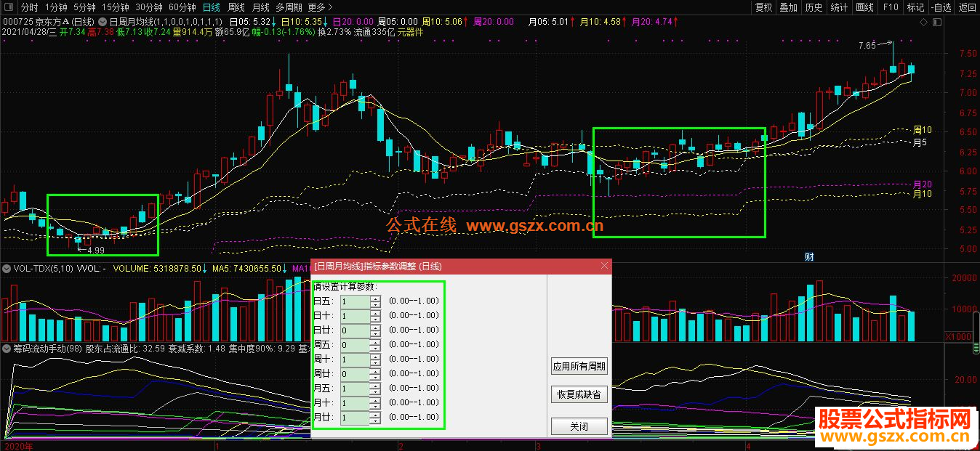Image resolution: width=980 pixels, height=451 pixels.
Task: Click 返回 to go back
Action: point(967,7)
